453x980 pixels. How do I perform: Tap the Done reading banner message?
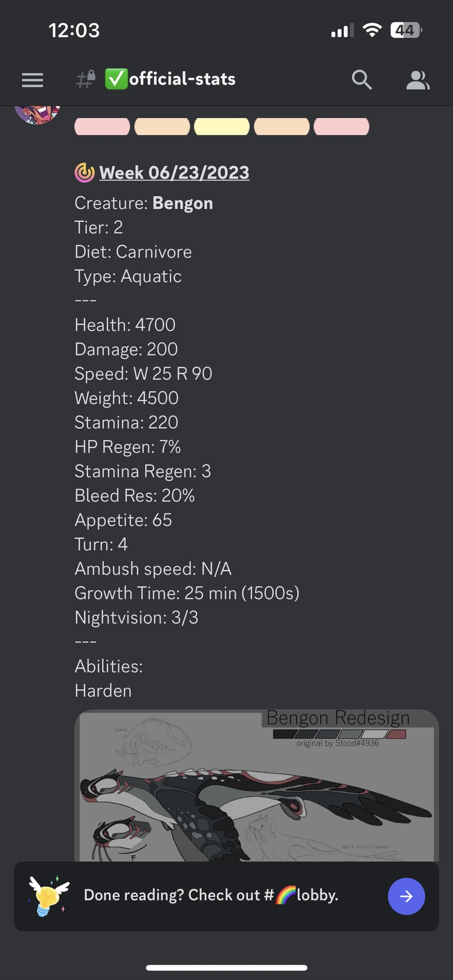point(210,895)
